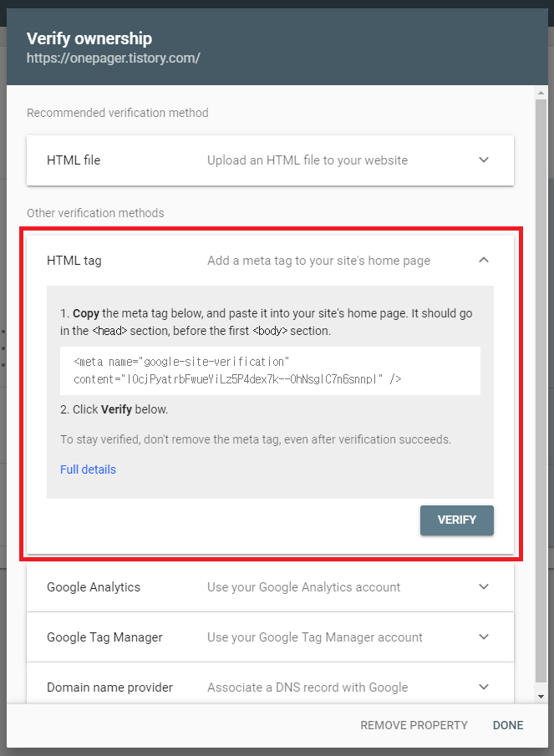This screenshot has height=756, width=554.
Task: Click 'To stay verified, don't remove the meta tag' note
Action: (256, 439)
